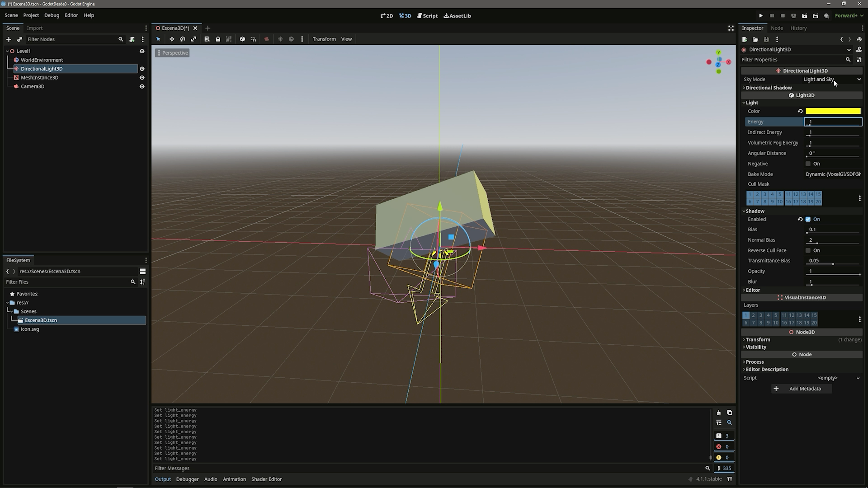Click the Add Child Node plus icon

pos(9,39)
